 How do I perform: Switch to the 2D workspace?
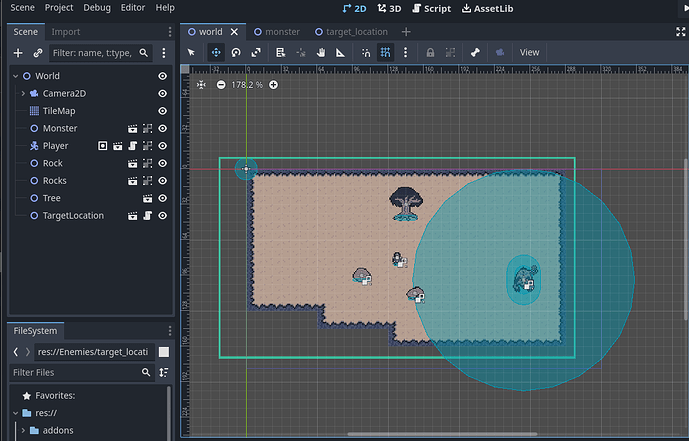(354, 9)
